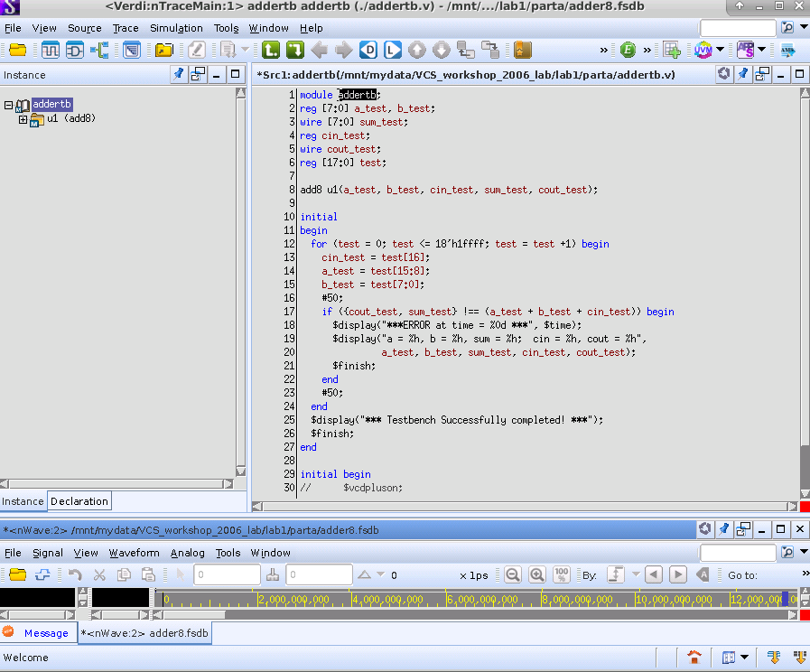Image resolution: width=810 pixels, height=672 pixels.
Task: Click the scissors cut icon in nWave
Action: pos(99,574)
